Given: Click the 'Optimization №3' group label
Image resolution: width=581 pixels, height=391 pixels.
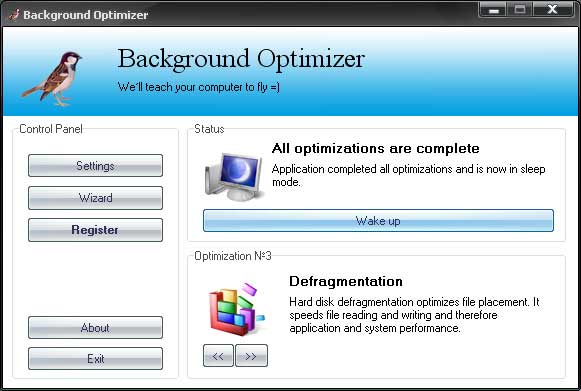Looking at the screenshot, I should pyautogui.click(x=233, y=256).
